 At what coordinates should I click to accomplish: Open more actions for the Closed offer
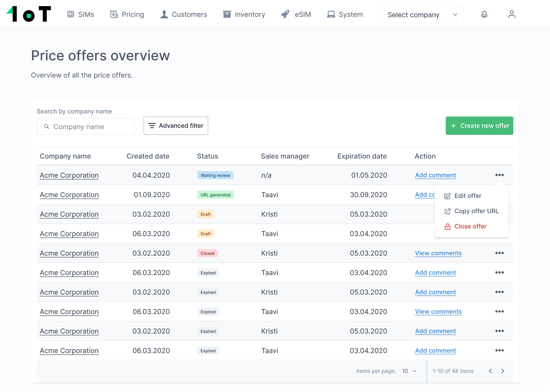click(499, 253)
